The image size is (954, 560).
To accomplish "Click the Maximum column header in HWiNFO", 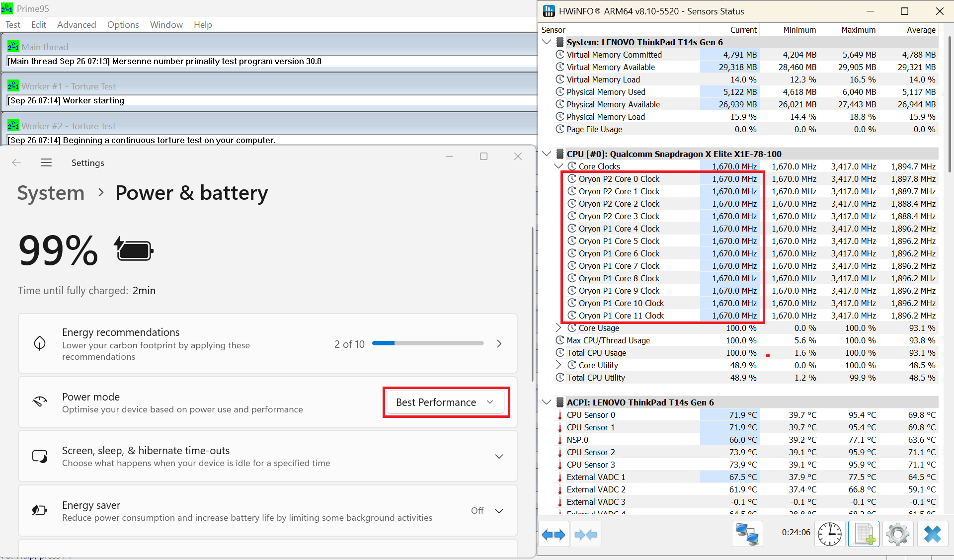I will [850, 30].
